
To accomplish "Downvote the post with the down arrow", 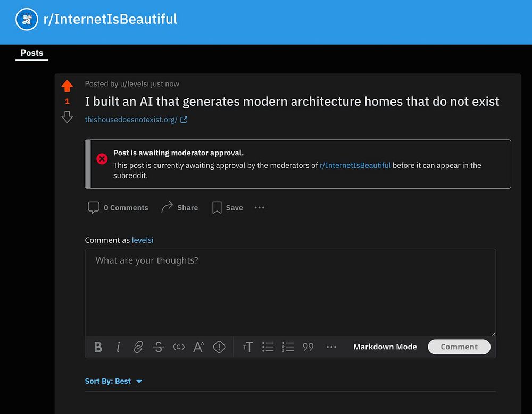I will click(x=67, y=116).
